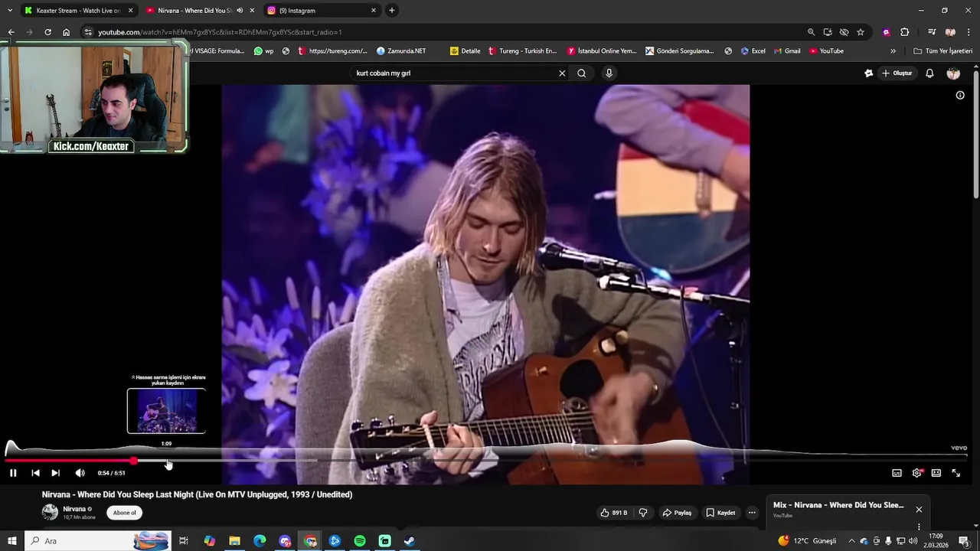Screen dimensions: 980x551
Task: Run search with the magnifier button
Action: [x=582, y=73]
